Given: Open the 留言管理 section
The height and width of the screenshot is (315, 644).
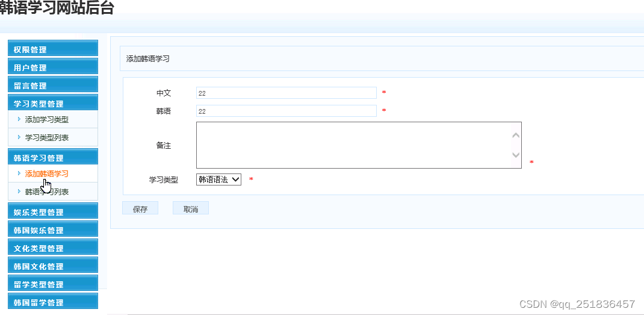Looking at the screenshot, I should point(53,84).
